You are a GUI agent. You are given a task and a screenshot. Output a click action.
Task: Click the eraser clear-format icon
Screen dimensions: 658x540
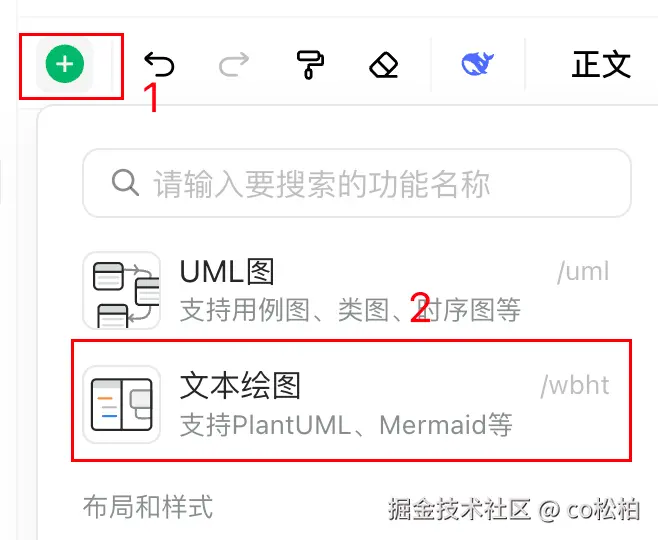(384, 65)
